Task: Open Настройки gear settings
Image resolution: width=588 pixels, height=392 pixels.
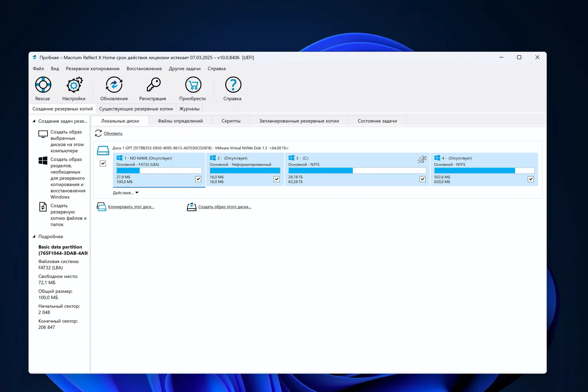Action: click(x=74, y=85)
